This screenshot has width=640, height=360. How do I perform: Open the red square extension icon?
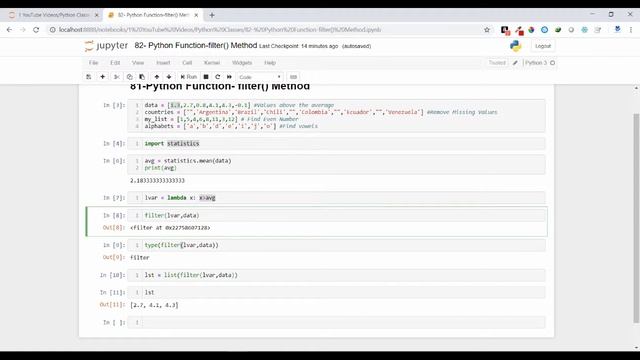pyautogui.click(x=519, y=30)
